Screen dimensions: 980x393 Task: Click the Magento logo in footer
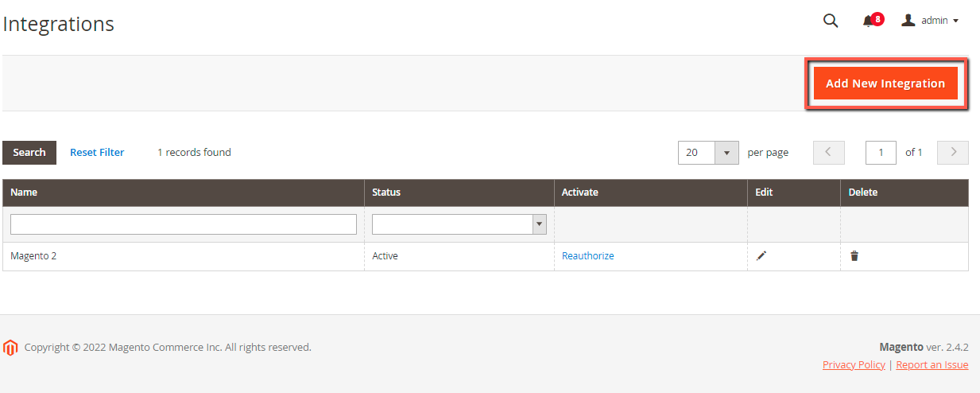click(10, 348)
